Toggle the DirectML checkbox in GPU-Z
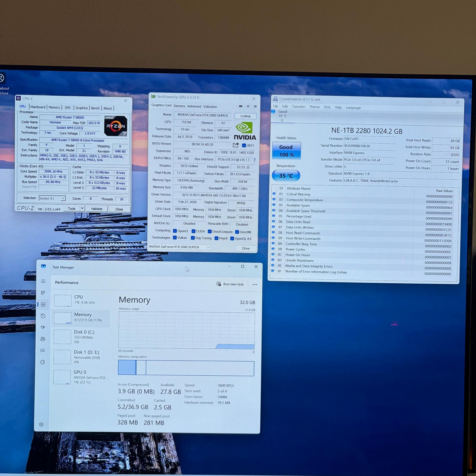This screenshot has height=476, width=476. (x=237, y=232)
